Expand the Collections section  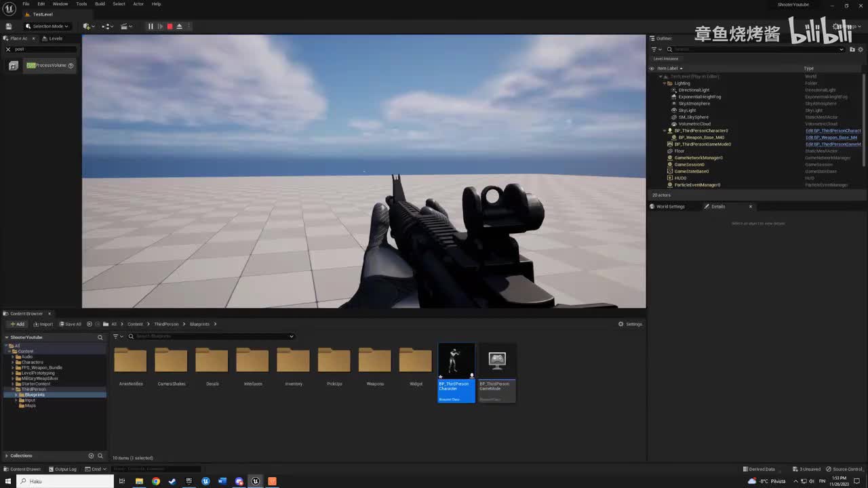click(x=7, y=455)
